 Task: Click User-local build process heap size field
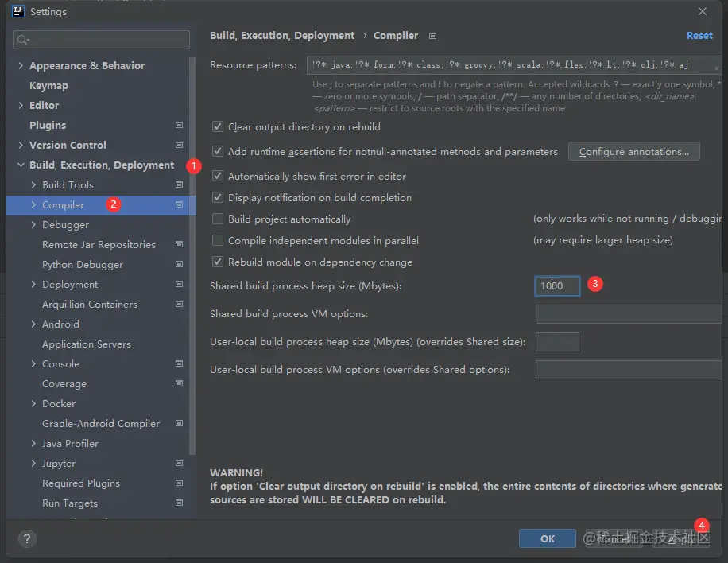pos(557,342)
